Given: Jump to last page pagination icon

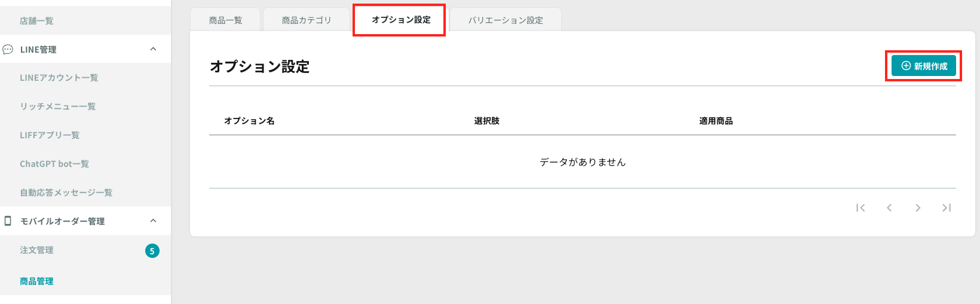Looking at the screenshot, I should click(947, 208).
